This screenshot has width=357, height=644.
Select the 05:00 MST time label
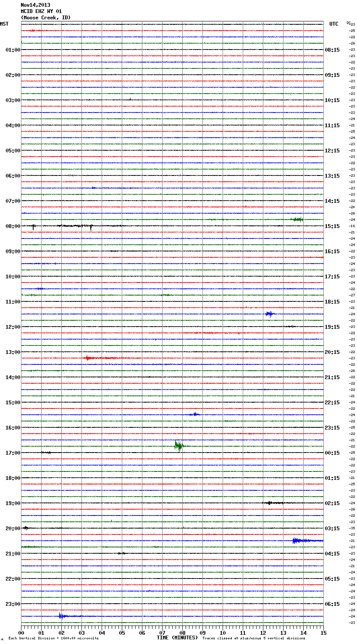point(13,151)
